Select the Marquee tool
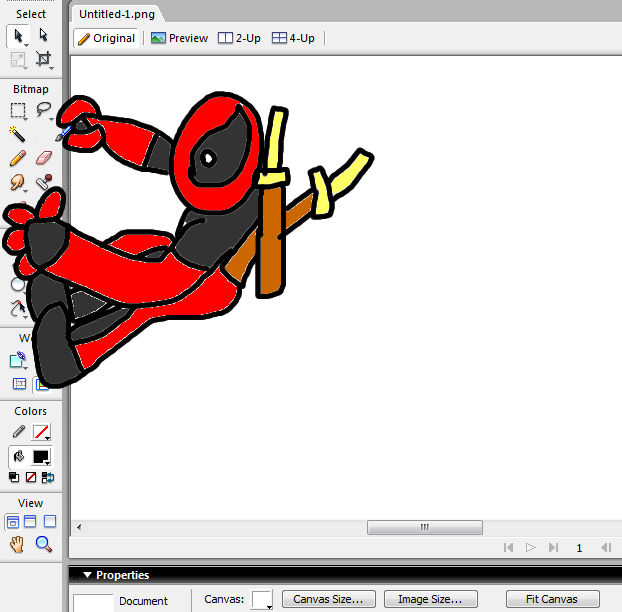622x612 pixels. (18, 110)
